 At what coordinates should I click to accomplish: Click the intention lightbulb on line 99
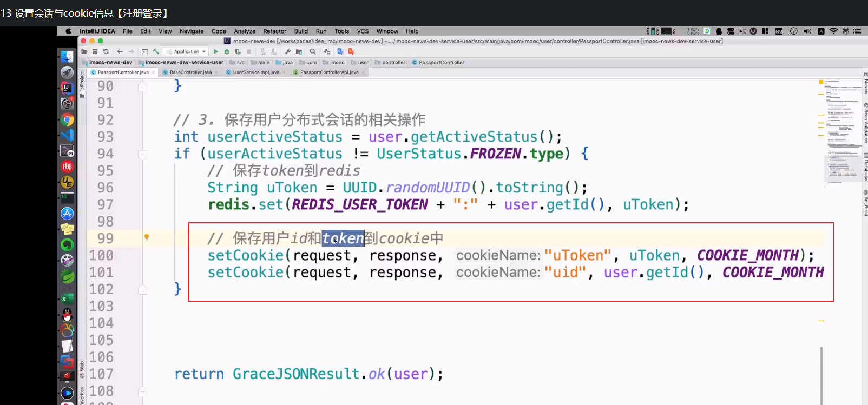point(147,237)
